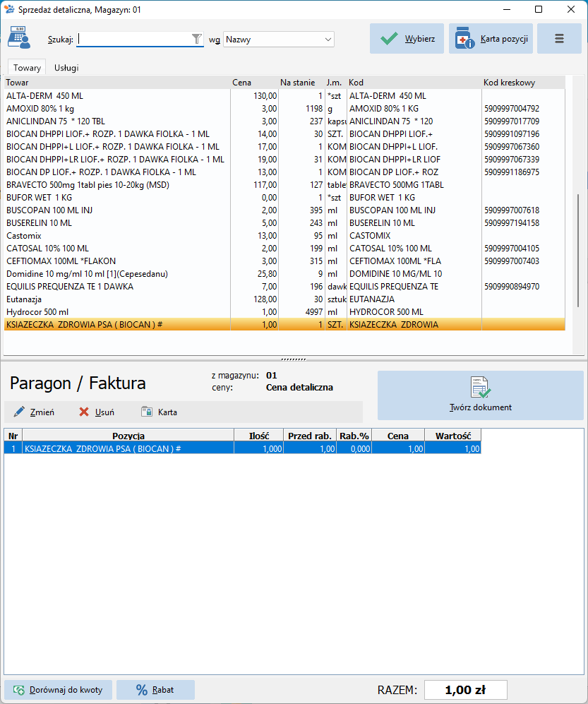Select AMOXID 80% 1 kg product row
Image resolution: width=588 pixels, height=704 pixels.
[x=284, y=109]
